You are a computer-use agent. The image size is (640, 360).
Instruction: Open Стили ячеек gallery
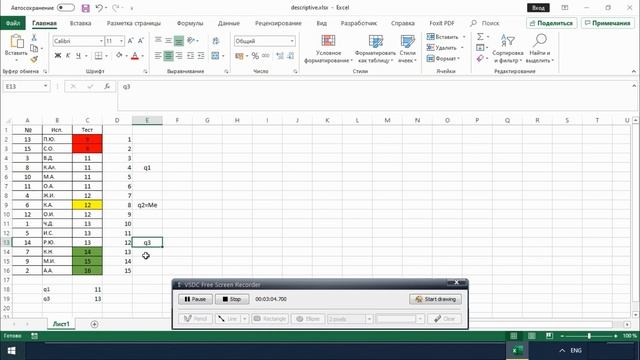coord(407,49)
